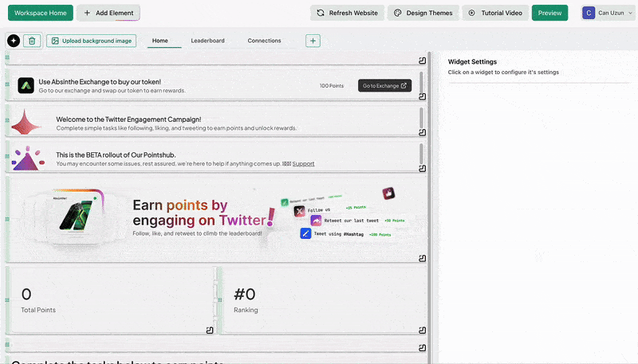Click the canvas vertical scrollbar

click(430, 207)
